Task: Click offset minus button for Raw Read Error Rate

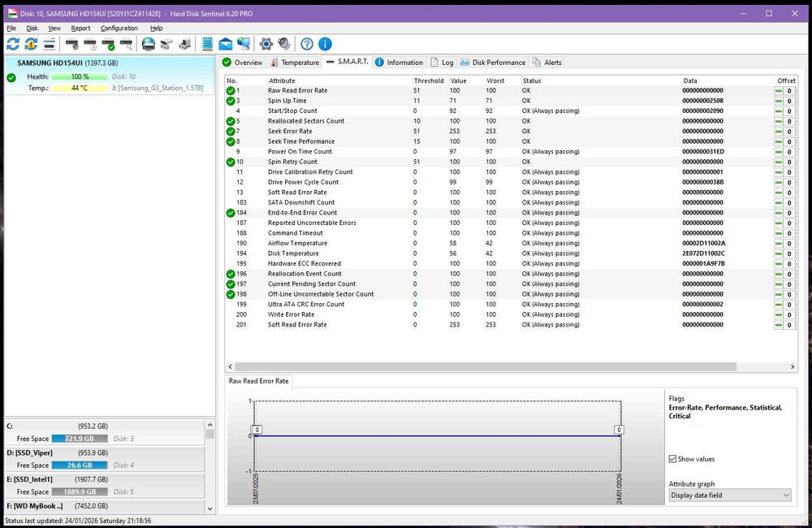Action: point(779,91)
